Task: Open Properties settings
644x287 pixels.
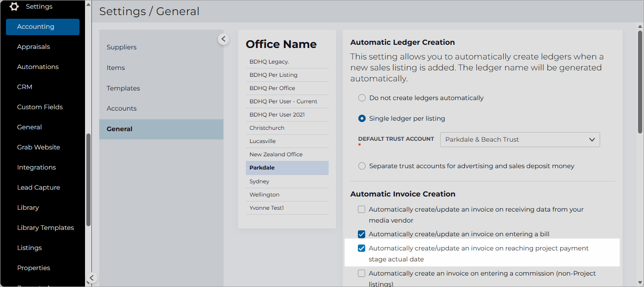Action: click(34, 268)
